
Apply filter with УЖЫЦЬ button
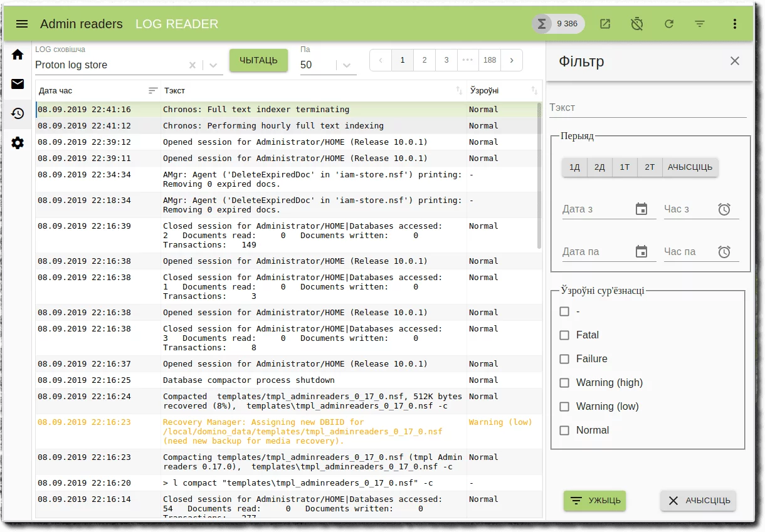(594, 501)
